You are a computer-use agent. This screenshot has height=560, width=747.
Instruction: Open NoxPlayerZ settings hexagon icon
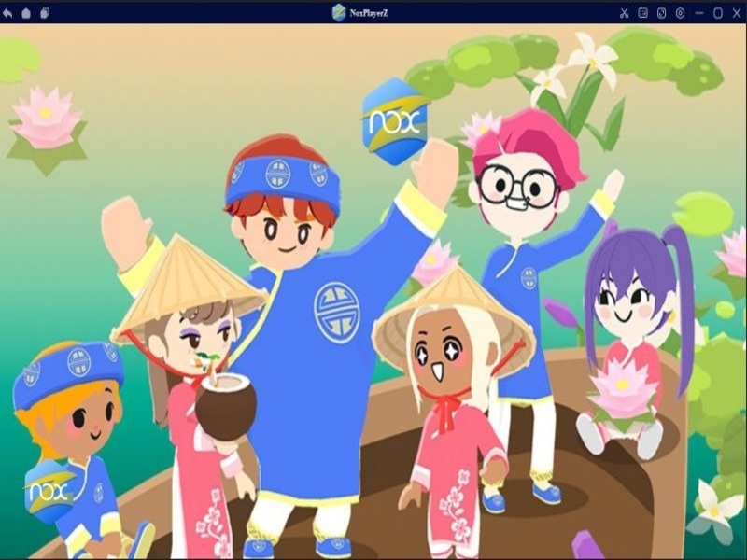[681, 13]
